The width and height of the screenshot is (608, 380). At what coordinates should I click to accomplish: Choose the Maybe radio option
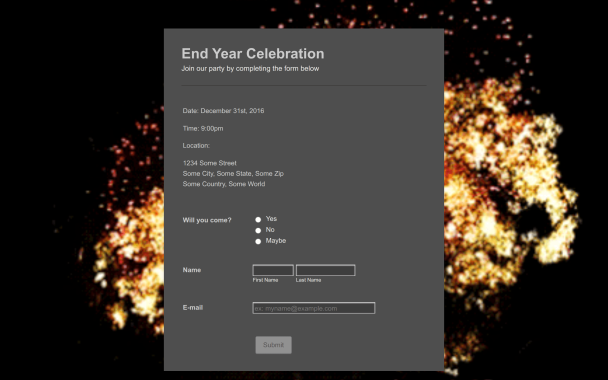click(258, 241)
